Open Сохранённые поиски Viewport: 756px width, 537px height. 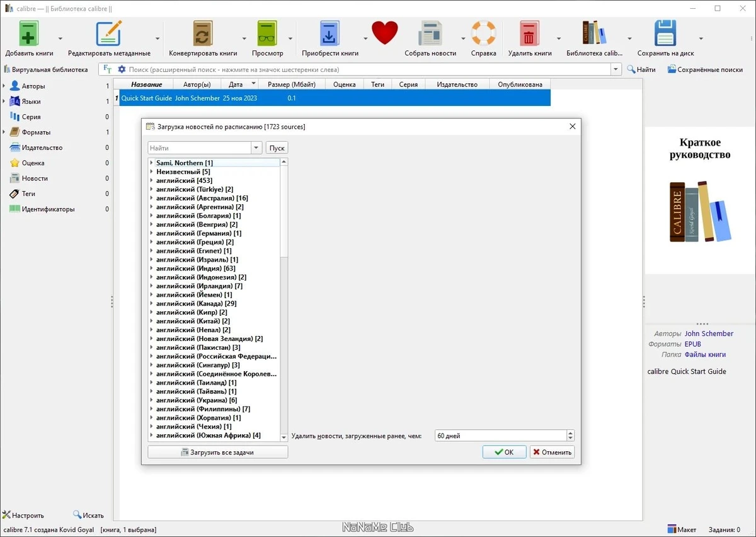tap(704, 69)
